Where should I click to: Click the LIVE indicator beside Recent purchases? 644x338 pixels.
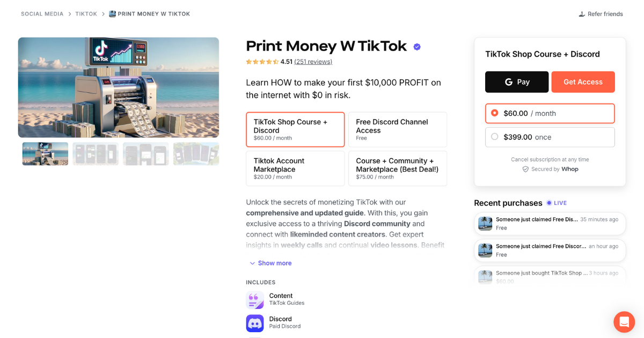557,203
